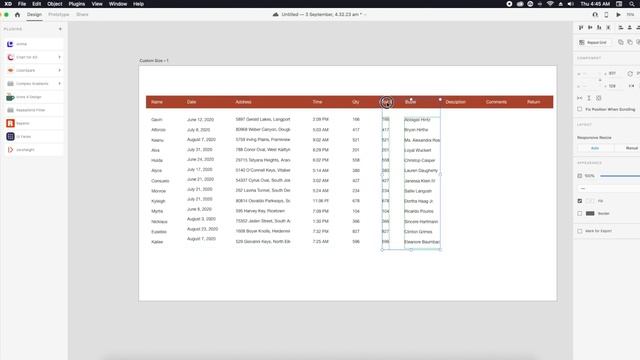Toggle Mark for Export checkbox

580,231
